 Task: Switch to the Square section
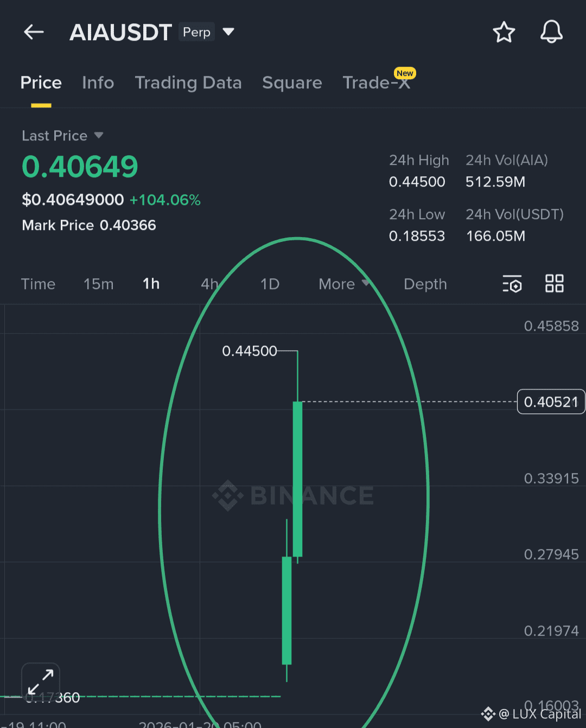(292, 82)
